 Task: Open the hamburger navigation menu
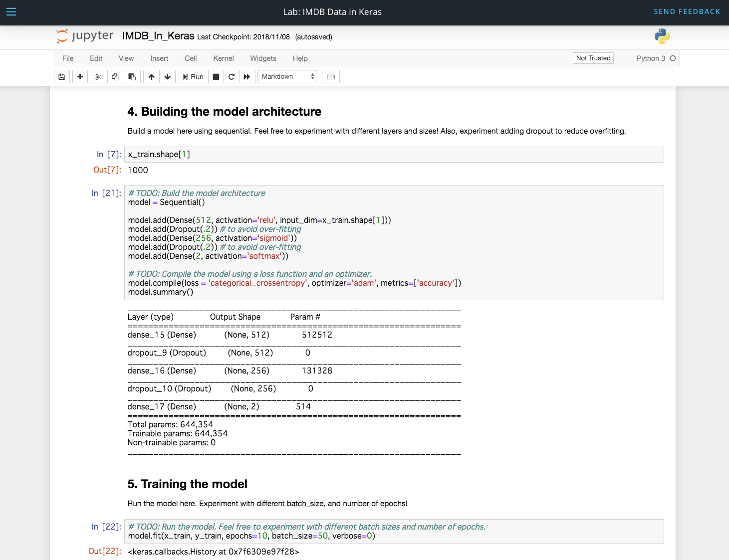point(11,11)
